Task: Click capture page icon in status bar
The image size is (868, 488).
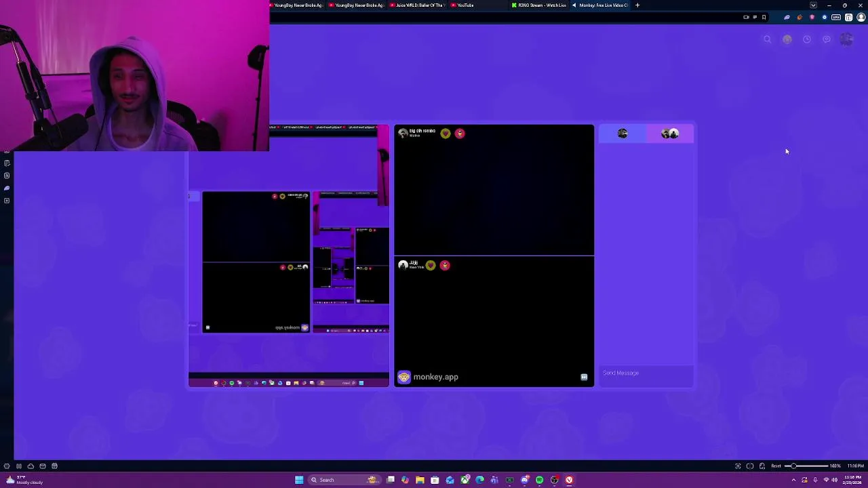Action: 738,466
